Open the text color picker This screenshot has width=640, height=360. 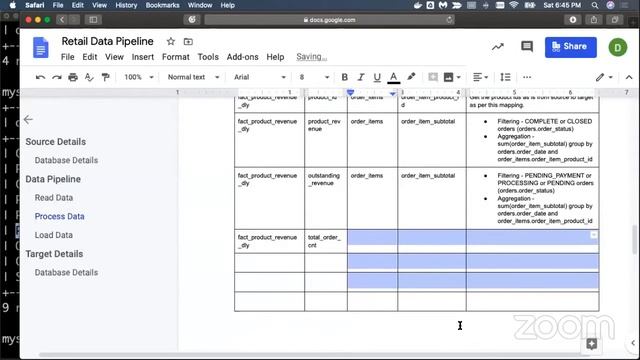pyautogui.click(x=393, y=77)
